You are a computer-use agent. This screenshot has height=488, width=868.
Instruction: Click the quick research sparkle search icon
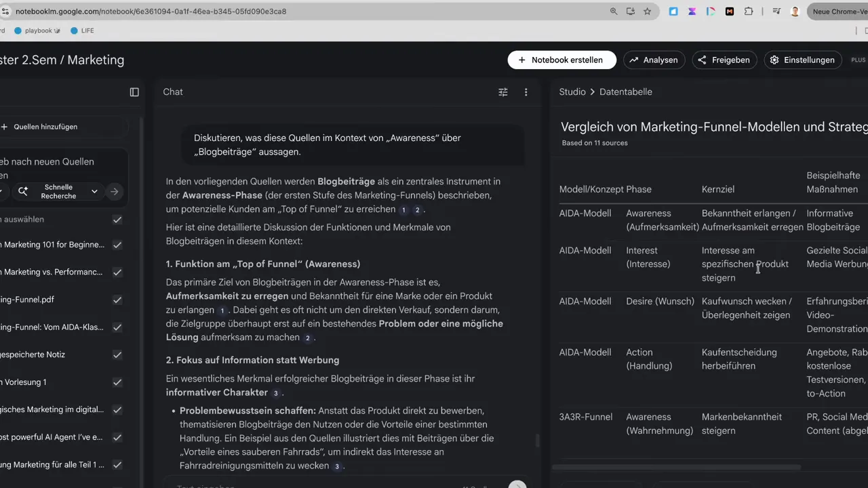(22, 191)
